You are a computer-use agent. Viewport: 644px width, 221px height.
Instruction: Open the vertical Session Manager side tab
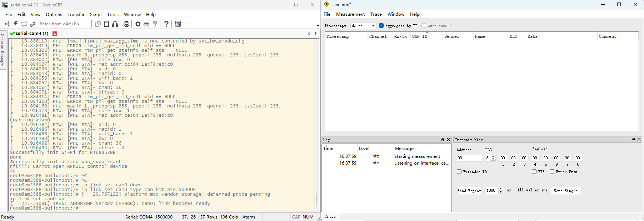tap(3, 50)
